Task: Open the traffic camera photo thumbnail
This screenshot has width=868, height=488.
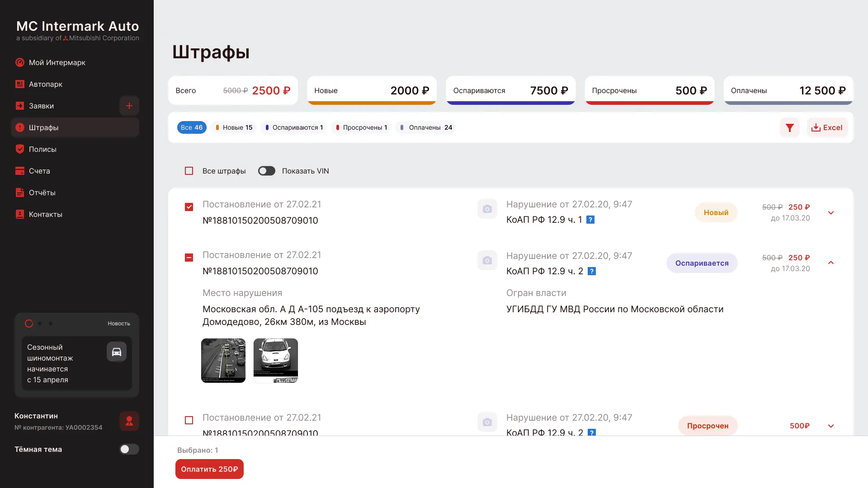Action: point(223,361)
